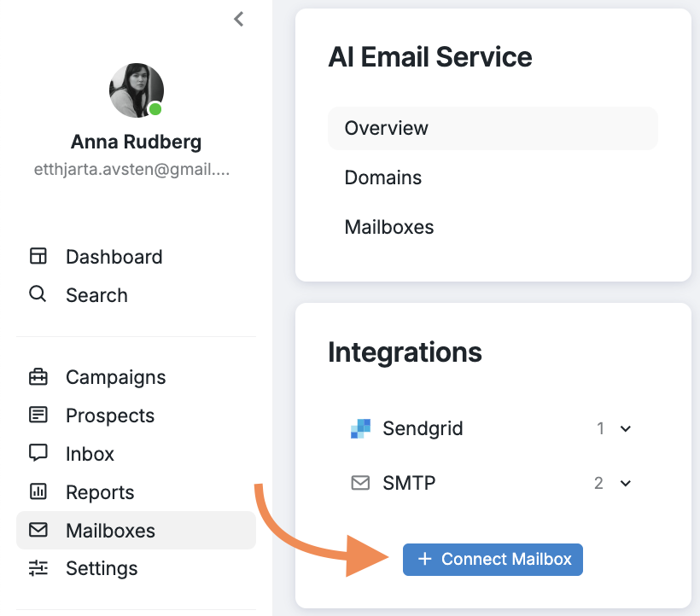Open the Prospects list icon

(38, 416)
